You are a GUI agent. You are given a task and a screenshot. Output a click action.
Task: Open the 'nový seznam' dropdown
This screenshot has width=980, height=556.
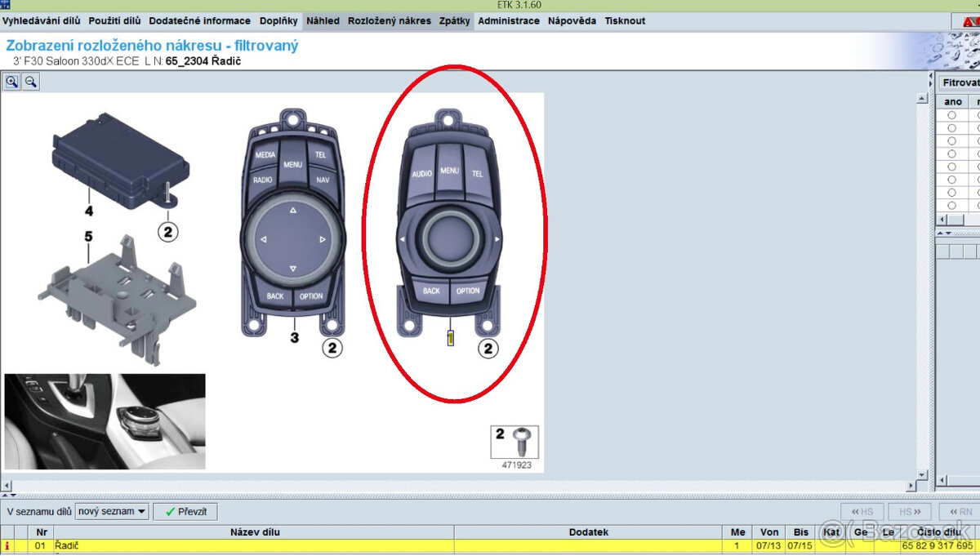click(112, 512)
